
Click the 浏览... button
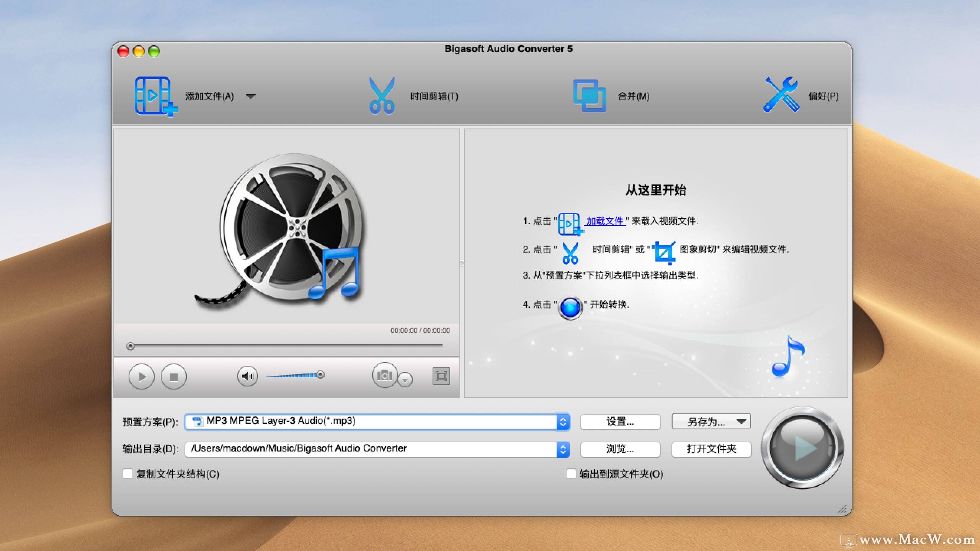(x=620, y=449)
